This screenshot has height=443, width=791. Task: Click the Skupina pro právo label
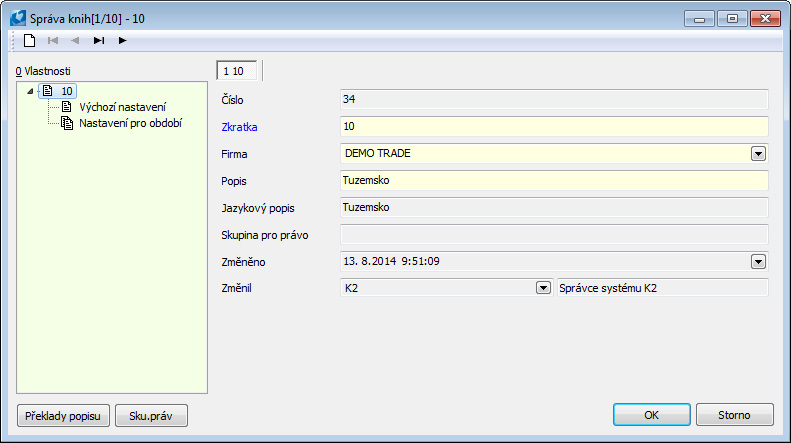click(x=264, y=235)
